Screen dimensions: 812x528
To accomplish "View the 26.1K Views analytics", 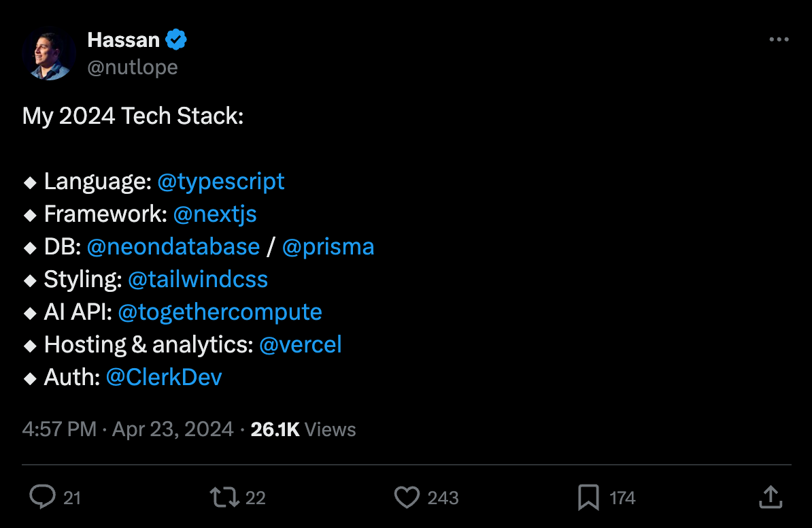I will click(x=303, y=429).
